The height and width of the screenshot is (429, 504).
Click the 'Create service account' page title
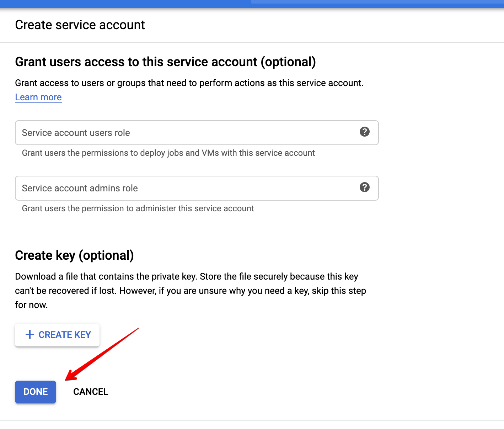click(x=80, y=25)
